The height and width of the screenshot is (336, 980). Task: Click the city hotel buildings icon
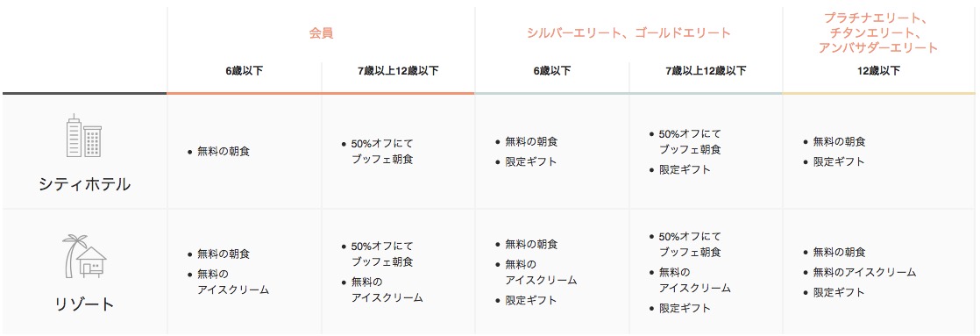[84, 135]
